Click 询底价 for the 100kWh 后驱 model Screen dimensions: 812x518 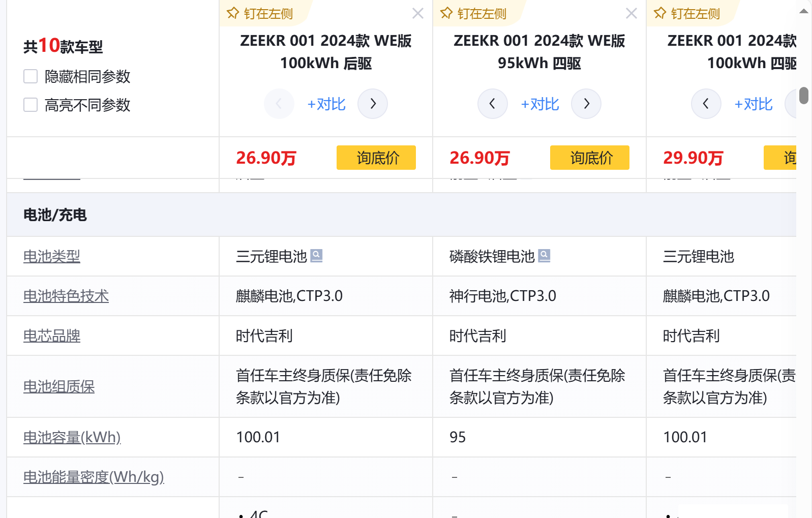pyautogui.click(x=376, y=158)
